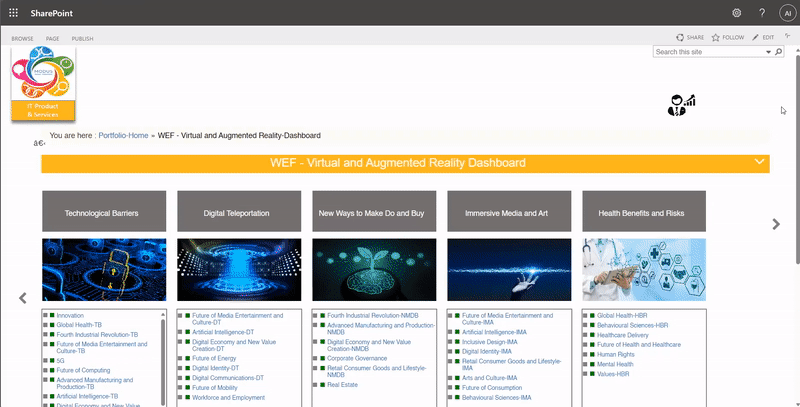Open the Future of Consumption link

point(492,388)
